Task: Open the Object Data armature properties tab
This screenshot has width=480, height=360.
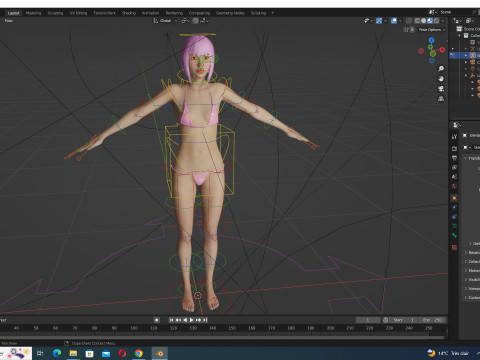Action: tap(454, 226)
